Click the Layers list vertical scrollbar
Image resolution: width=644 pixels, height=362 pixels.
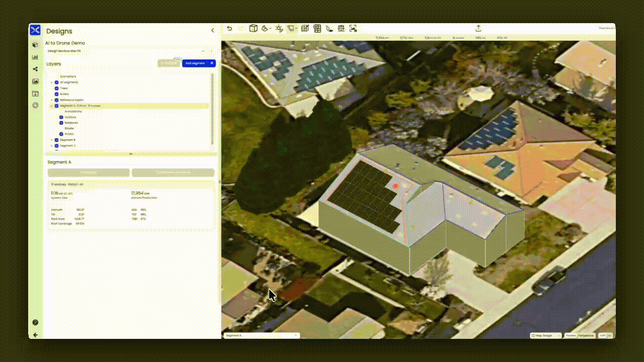[212, 108]
